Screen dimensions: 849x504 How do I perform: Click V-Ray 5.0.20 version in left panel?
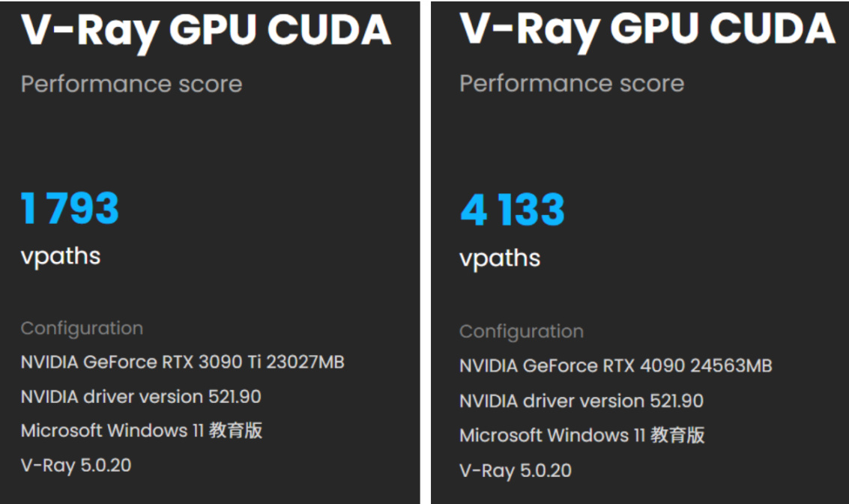[76, 465]
